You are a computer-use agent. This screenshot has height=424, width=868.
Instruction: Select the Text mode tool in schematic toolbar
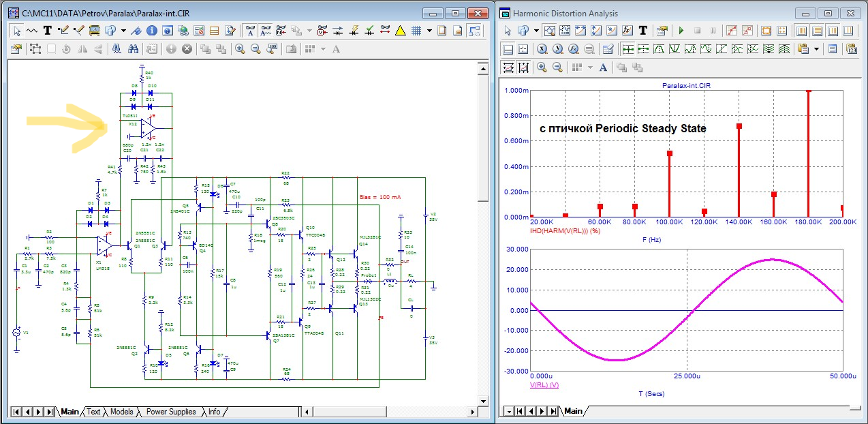(x=48, y=31)
